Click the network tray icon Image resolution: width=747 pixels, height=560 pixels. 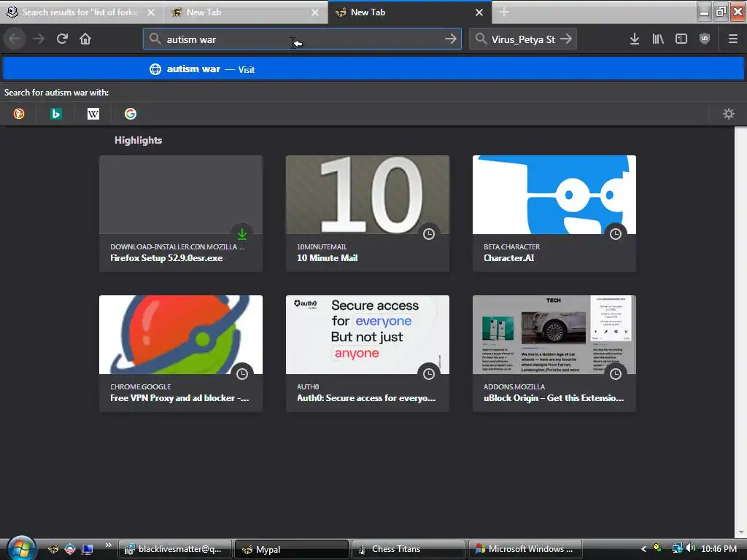[677, 548]
